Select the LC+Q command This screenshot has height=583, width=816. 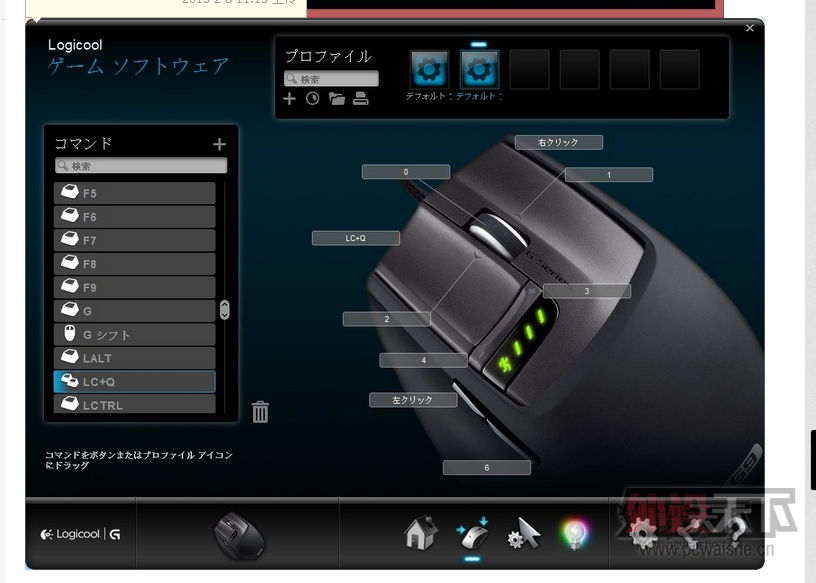135,382
